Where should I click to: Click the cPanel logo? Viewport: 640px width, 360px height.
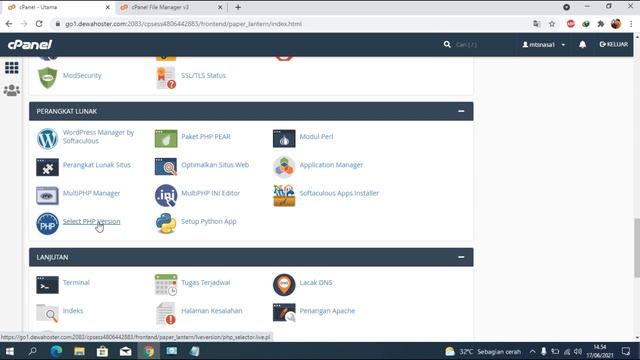pos(30,44)
